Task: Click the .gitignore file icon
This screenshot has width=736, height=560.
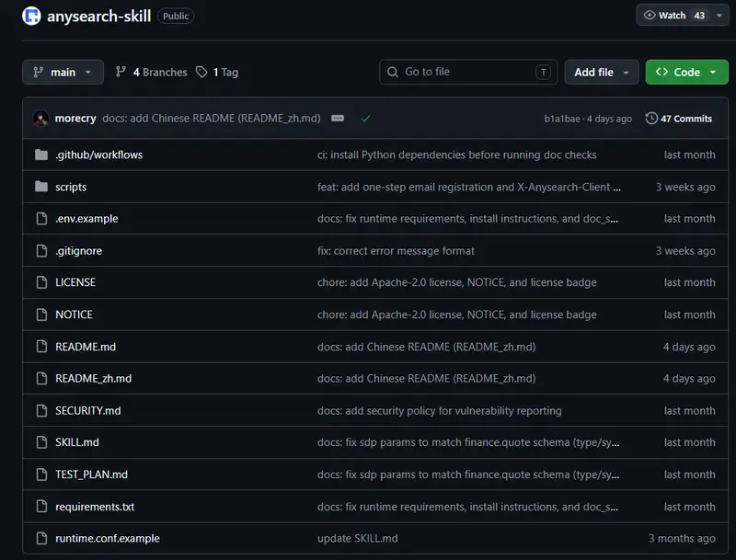Action: pos(41,251)
